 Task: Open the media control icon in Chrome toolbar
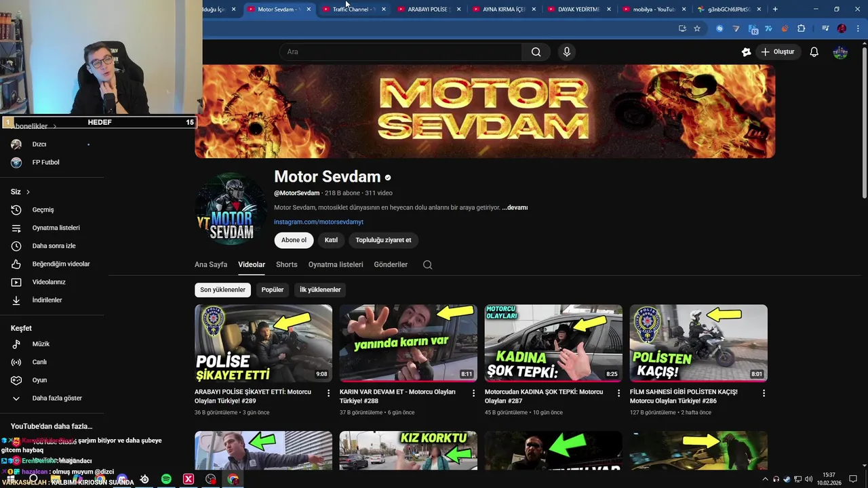[825, 28]
